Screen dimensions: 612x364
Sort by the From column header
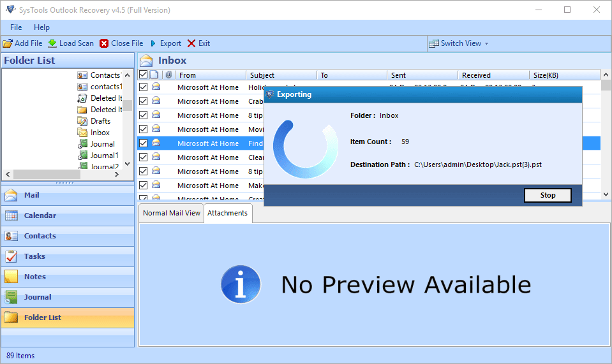[x=210, y=75]
